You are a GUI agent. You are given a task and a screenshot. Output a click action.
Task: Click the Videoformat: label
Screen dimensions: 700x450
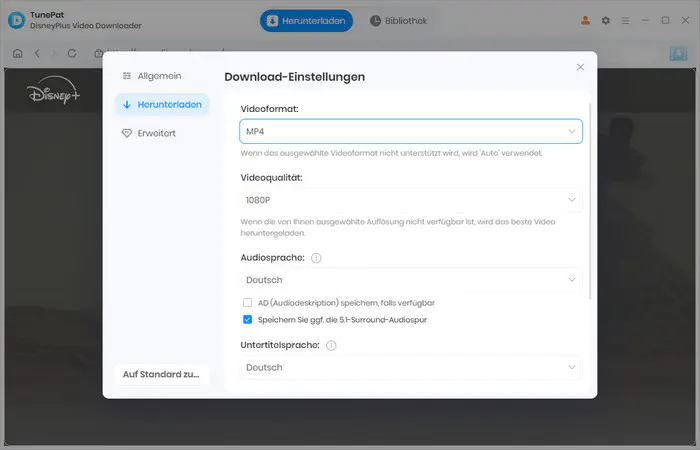[x=269, y=109]
